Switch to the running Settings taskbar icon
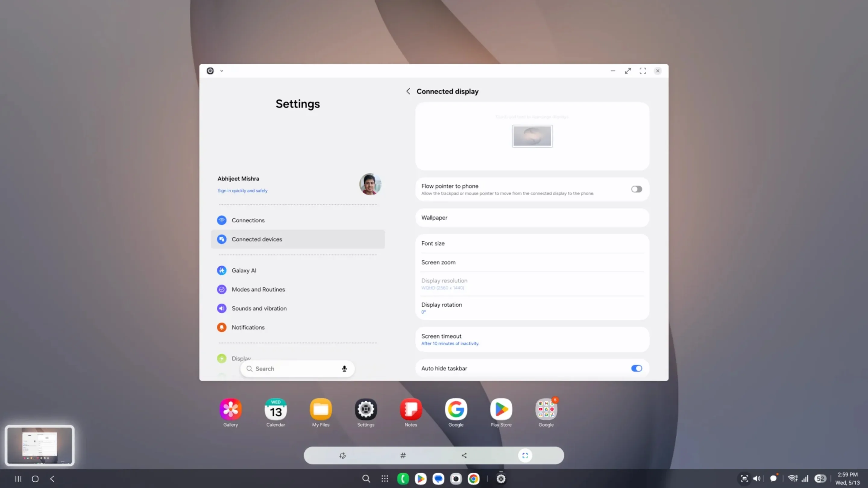 coord(501,479)
